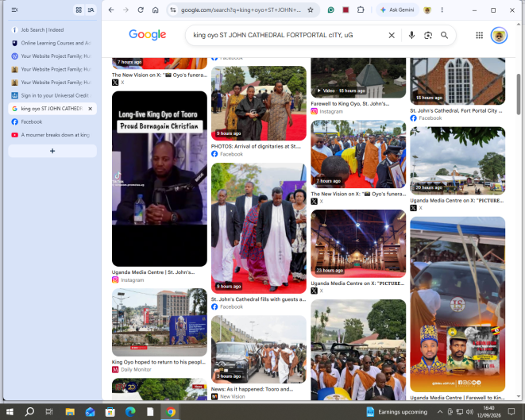Collapse the vertical tabs sidebar

click(14, 10)
